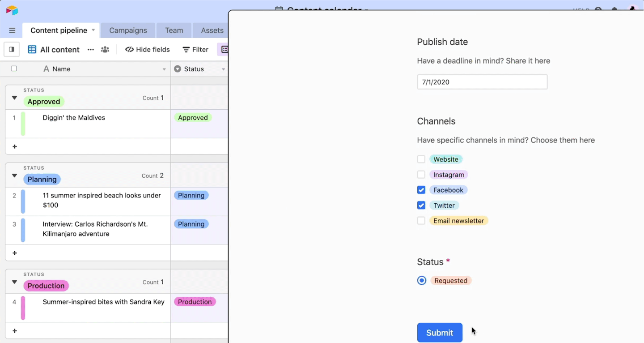Click the grid view icon beside All content
The width and height of the screenshot is (644, 343).
point(32,49)
